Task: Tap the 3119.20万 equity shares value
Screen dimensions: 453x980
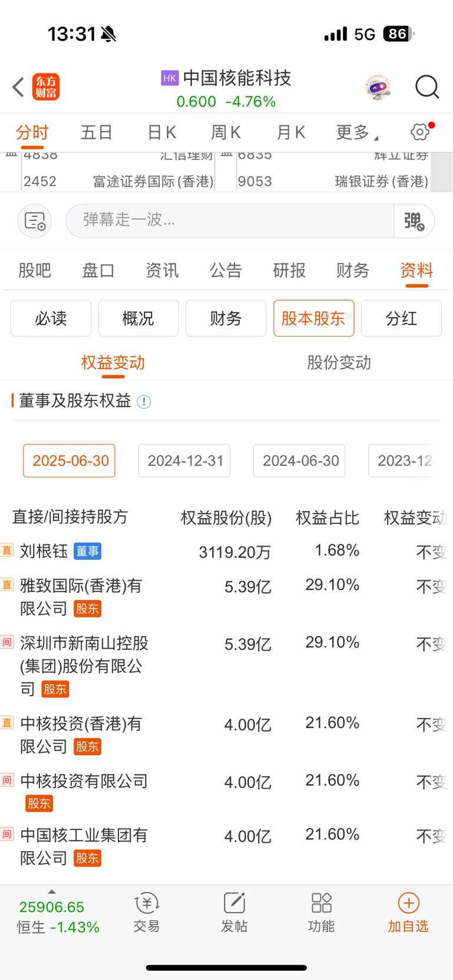Action: (235, 552)
